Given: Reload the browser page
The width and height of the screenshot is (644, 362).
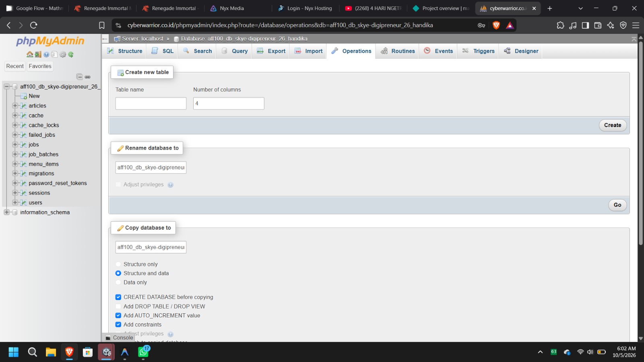Looking at the screenshot, I should (x=34, y=25).
